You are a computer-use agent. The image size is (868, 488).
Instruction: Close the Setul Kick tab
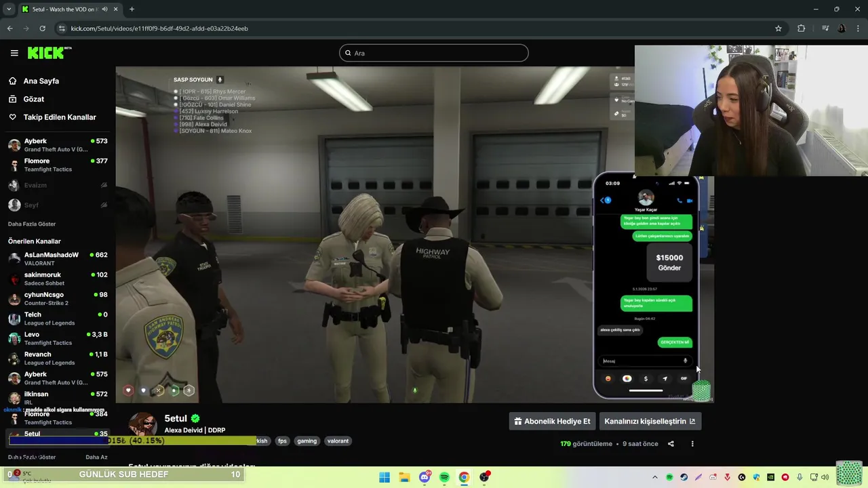point(116,9)
